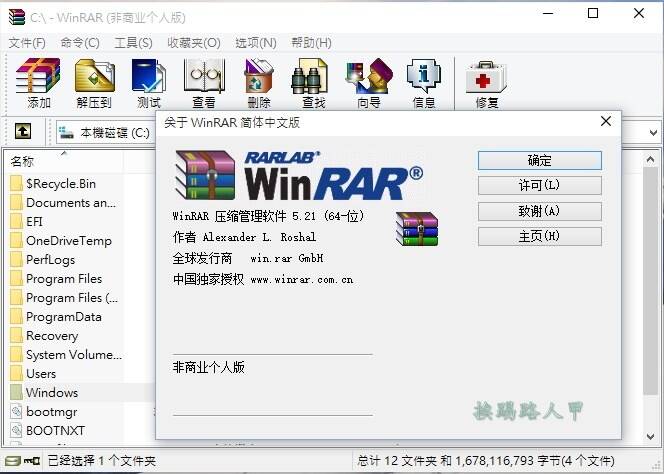Click the $Recycle.Bin folder icon
The width and height of the screenshot is (664, 474).
coord(16,184)
